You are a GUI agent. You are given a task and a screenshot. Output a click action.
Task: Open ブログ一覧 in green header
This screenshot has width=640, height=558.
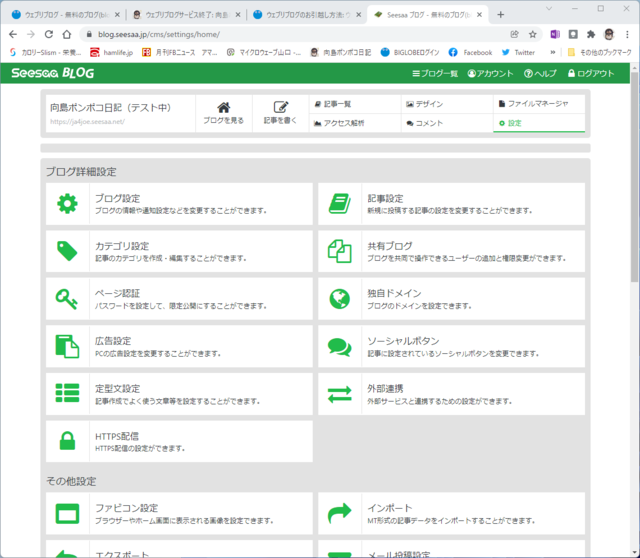click(x=435, y=73)
